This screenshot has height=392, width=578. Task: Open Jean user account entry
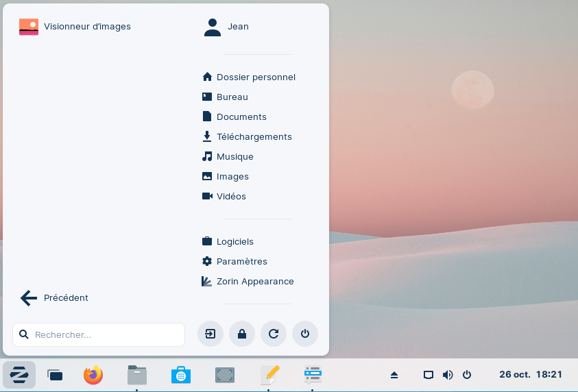click(x=227, y=27)
